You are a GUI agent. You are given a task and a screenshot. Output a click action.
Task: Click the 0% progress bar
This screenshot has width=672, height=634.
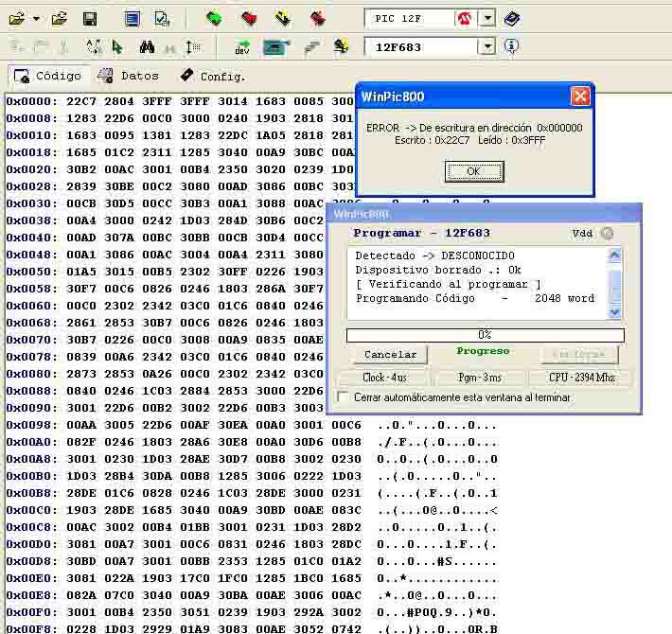click(x=486, y=335)
